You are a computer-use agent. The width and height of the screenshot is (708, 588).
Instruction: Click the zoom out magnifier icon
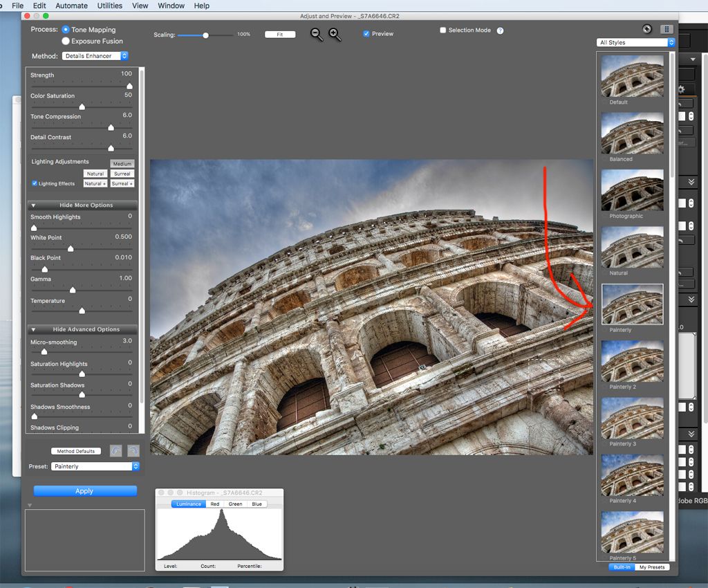tap(316, 34)
